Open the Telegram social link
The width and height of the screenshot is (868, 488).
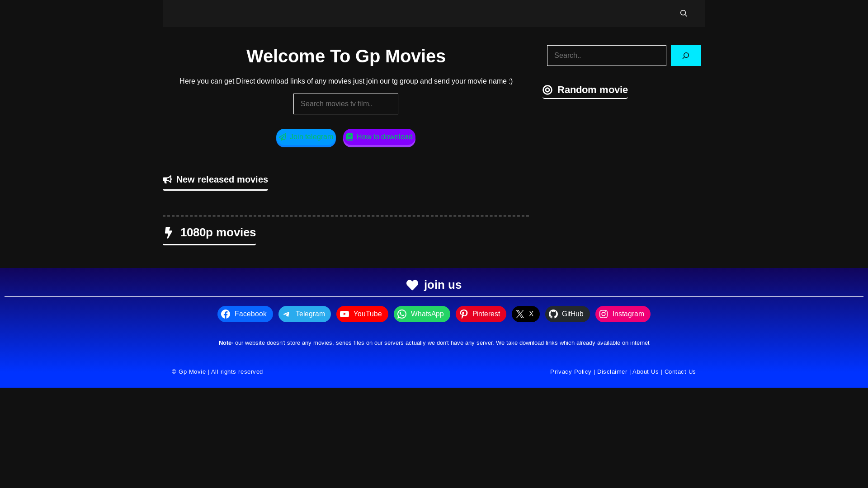(x=305, y=314)
